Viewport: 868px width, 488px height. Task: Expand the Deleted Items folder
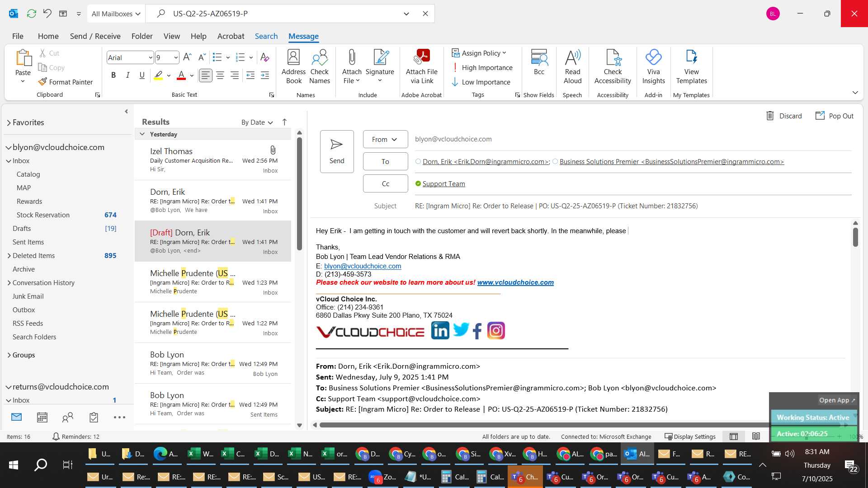tap(9, 256)
